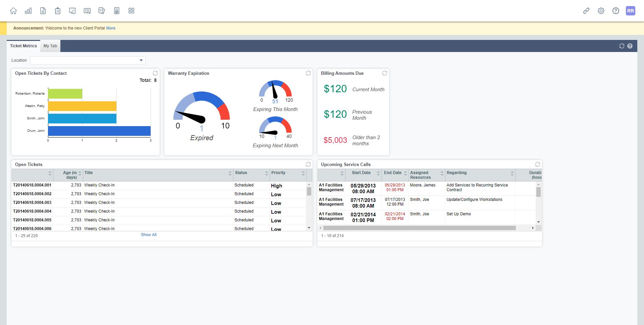Open the RR user avatar menu
The width and height of the screenshot is (644, 325).
[x=631, y=11]
